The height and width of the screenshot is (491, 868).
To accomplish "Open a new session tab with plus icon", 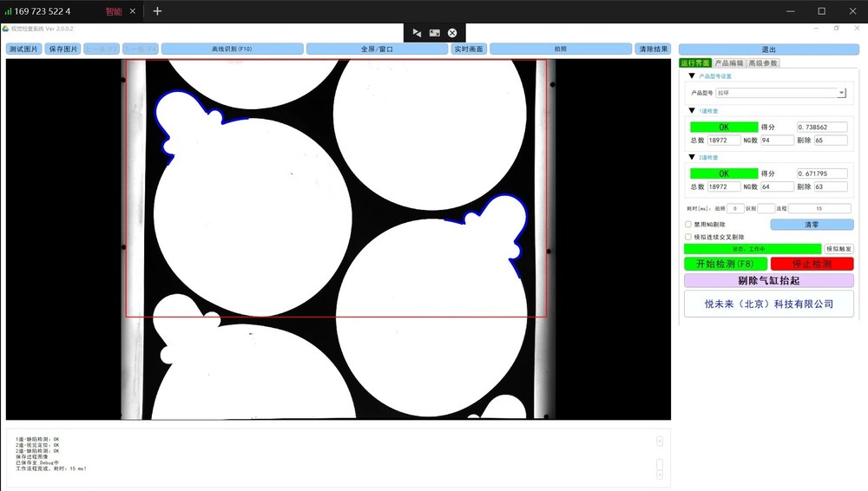I will (157, 11).
